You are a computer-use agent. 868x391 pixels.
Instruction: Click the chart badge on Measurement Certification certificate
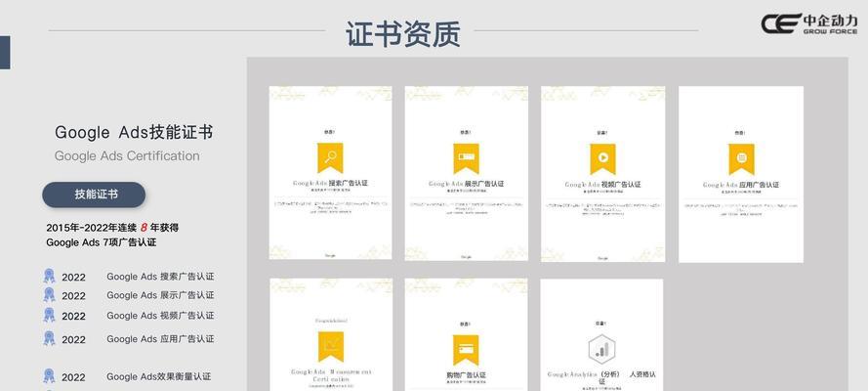(331, 347)
